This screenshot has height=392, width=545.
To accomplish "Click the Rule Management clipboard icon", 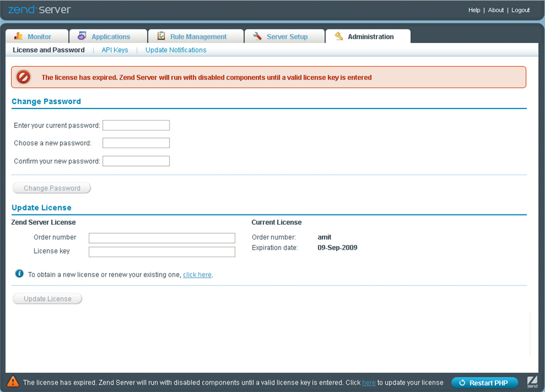I will (x=161, y=36).
